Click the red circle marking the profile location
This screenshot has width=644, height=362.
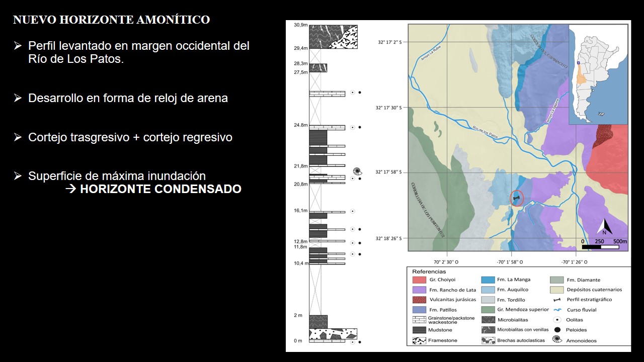click(517, 199)
